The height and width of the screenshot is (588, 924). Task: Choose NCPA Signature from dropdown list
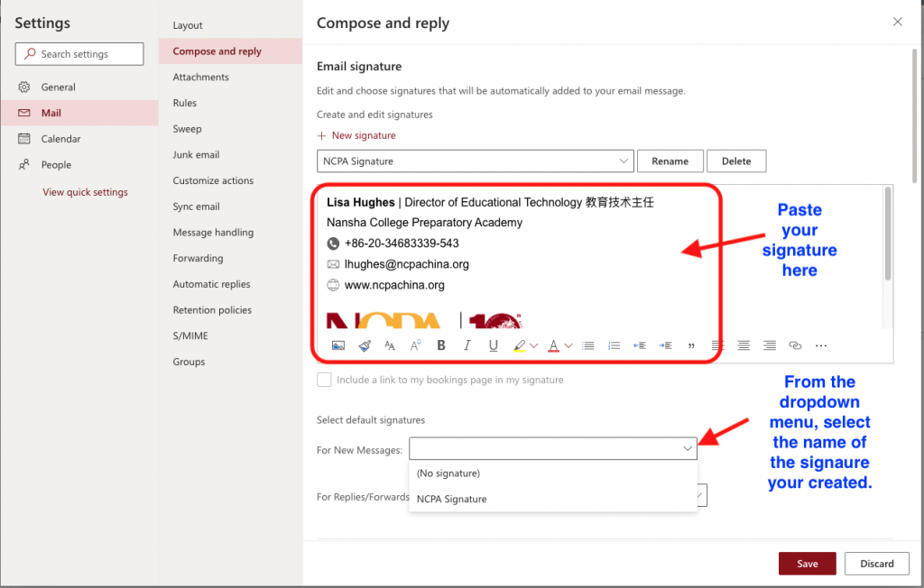click(452, 499)
